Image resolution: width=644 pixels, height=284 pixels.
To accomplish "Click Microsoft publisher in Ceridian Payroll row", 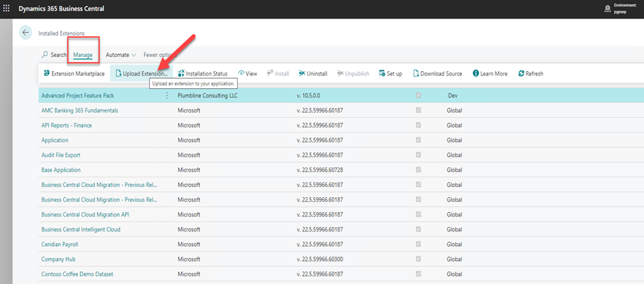I will coord(189,244).
